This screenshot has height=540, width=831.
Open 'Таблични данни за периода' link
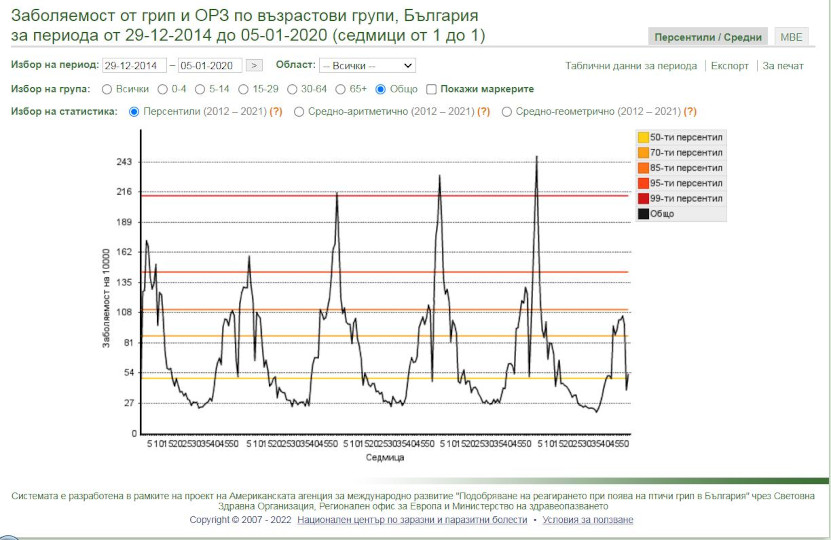pos(631,66)
